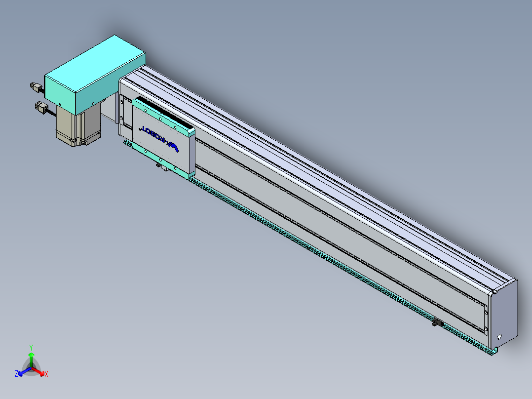Click the red X axis of the triad
The image size is (532, 399).
coord(38,371)
